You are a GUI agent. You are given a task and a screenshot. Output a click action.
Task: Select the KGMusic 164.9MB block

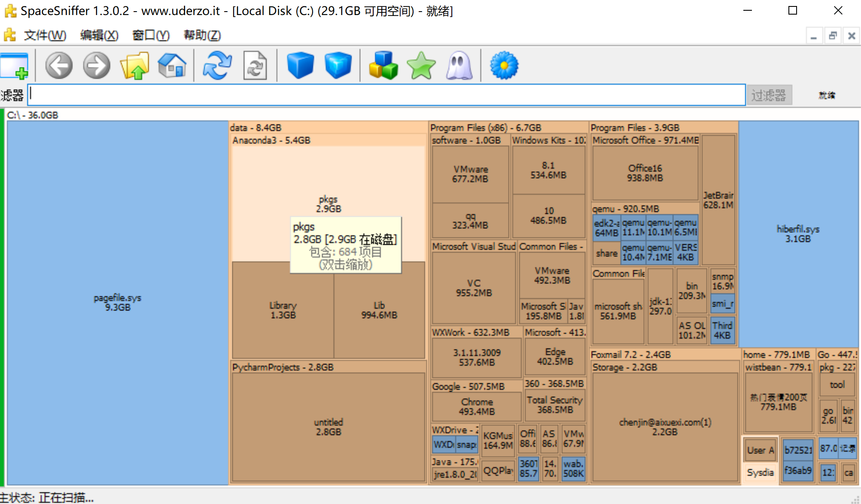498,440
